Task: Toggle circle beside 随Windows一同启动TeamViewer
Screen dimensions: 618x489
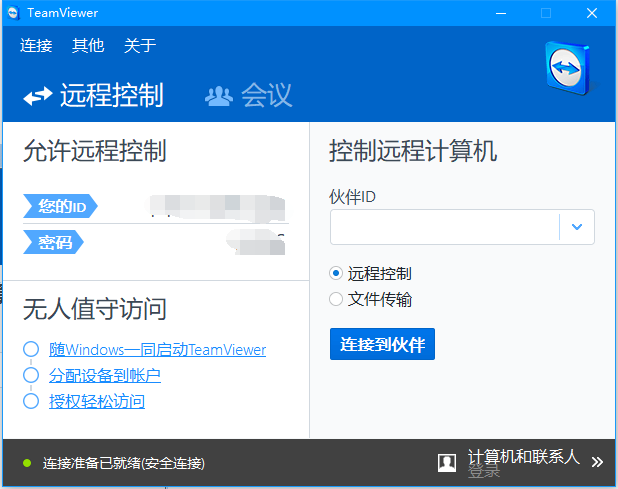Action: pos(31,349)
